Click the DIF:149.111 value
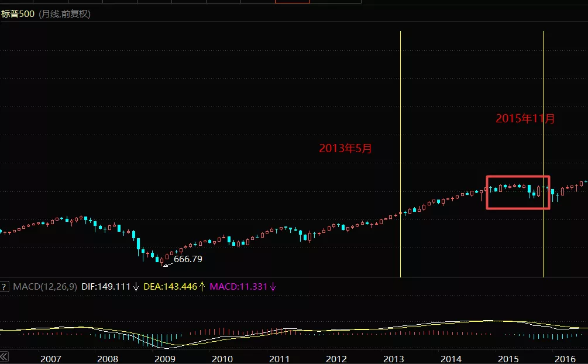 click(x=106, y=287)
